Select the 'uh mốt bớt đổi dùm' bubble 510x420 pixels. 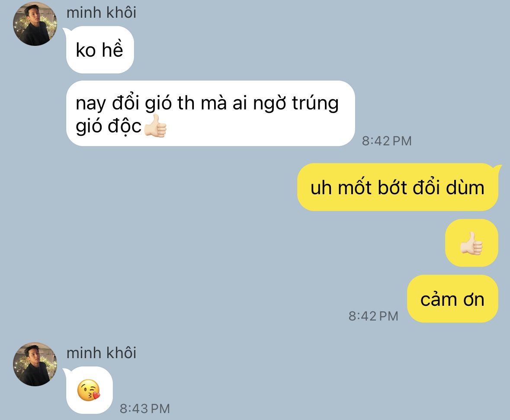[x=398, y=187]
